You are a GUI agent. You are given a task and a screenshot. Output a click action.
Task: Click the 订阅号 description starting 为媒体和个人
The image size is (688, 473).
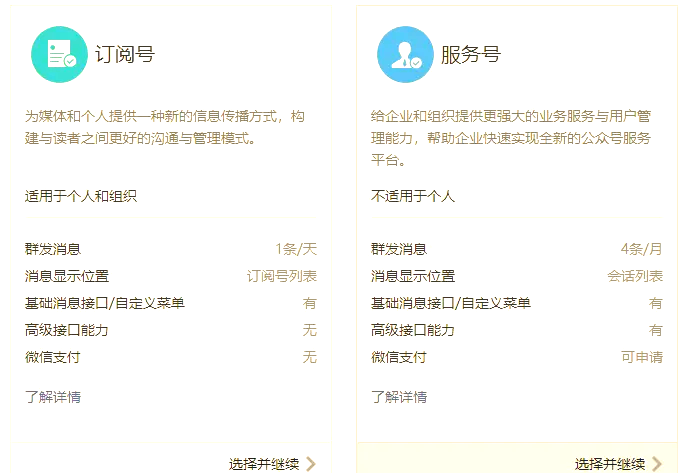165,127
